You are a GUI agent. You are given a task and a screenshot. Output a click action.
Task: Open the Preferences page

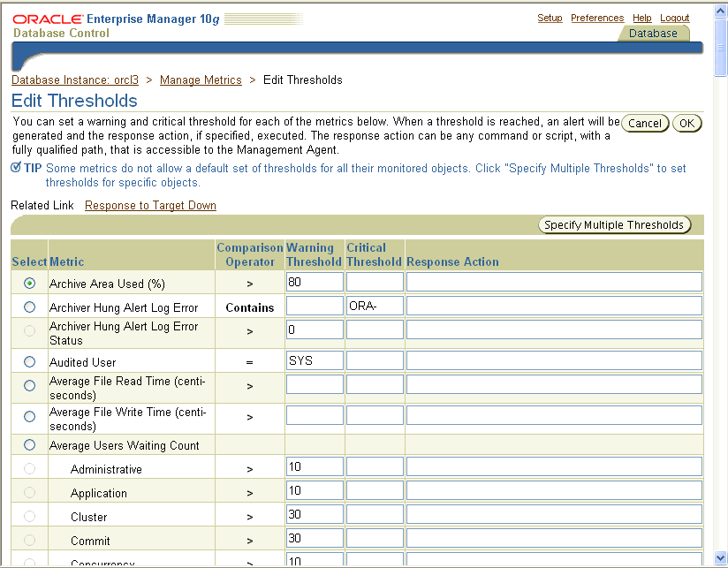click(x=597, y=17)
